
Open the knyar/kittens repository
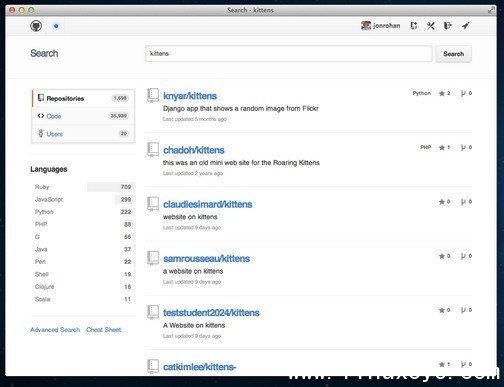point(190,96)
